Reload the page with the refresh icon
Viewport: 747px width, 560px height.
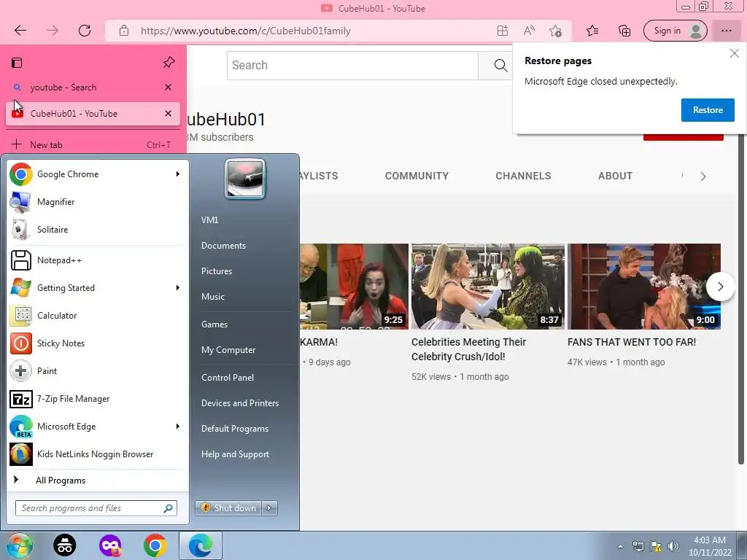pyautogui.click(x=85, y=31)
